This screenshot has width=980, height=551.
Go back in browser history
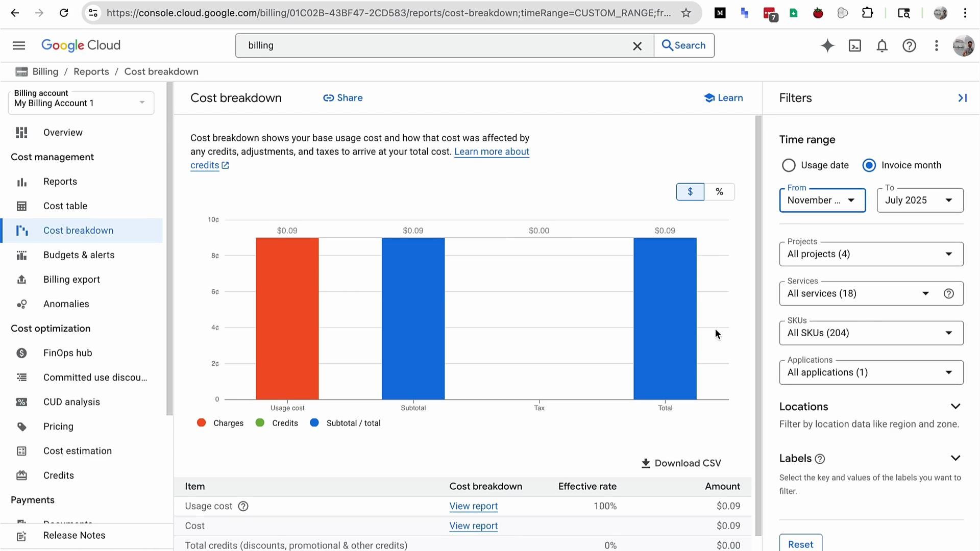(x=15, y=13)
